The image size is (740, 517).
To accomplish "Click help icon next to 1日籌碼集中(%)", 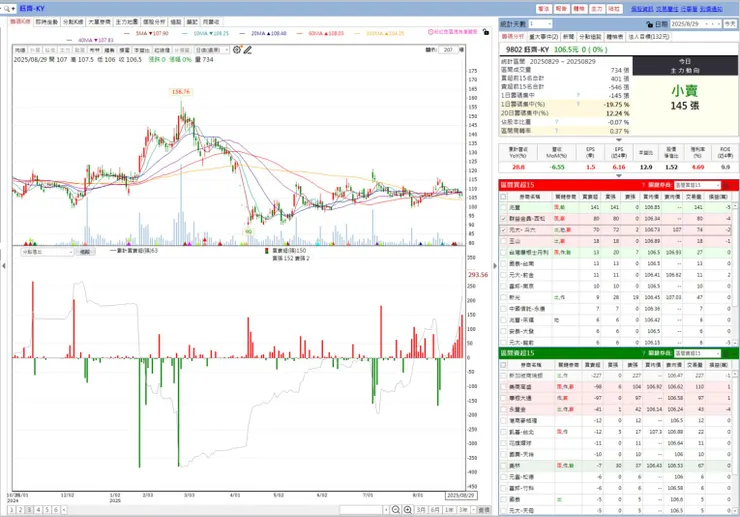I will point(578,104).
